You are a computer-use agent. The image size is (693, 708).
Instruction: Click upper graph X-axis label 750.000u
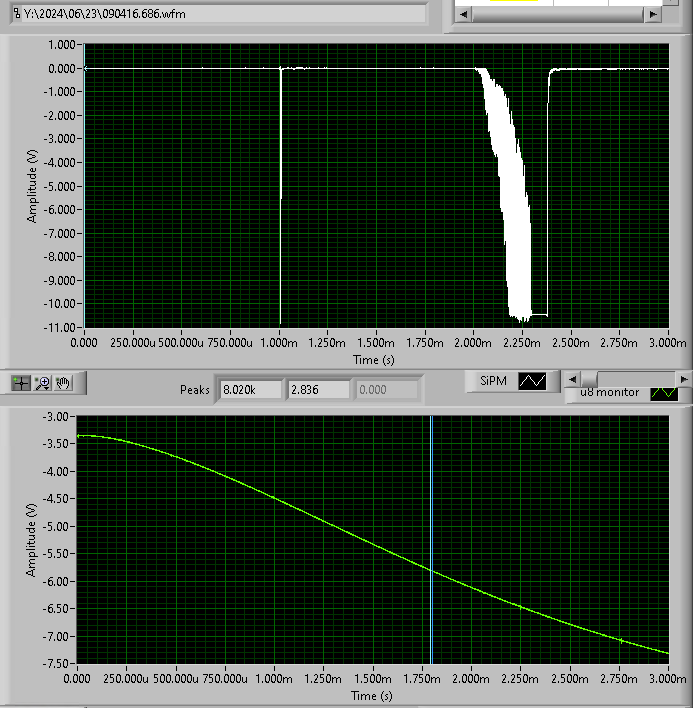click(230, 343)
